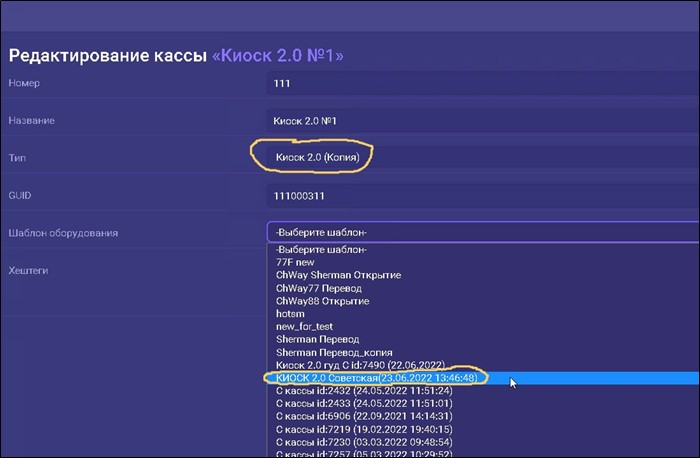Select С кассы id:7219 template
Viewport: 700px width, 458px height.
pos(483,429)
